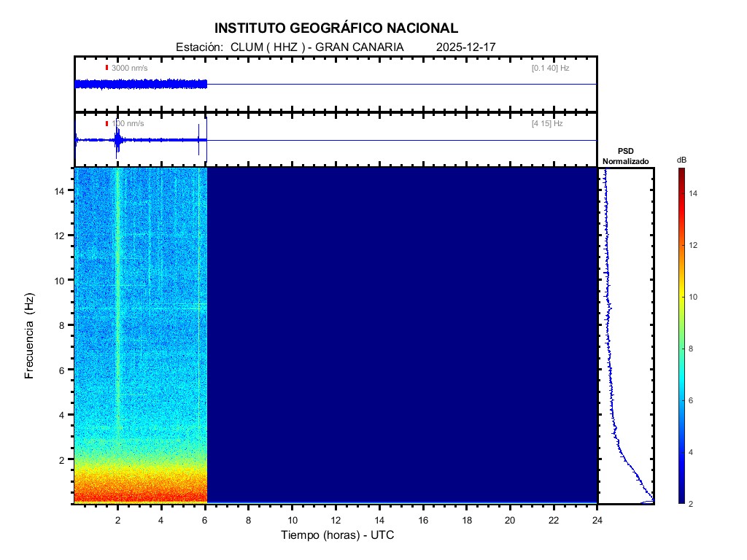Image resolution: width=747 pixels, height=560 pixels.
Task: Click the [4 15] Hz filter label
Action: pos(547,124)
